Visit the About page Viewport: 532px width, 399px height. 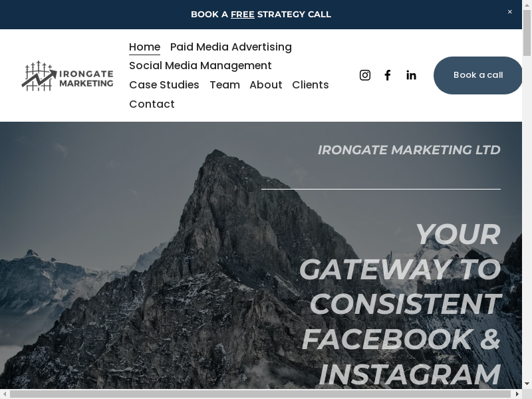pos(266,84)
